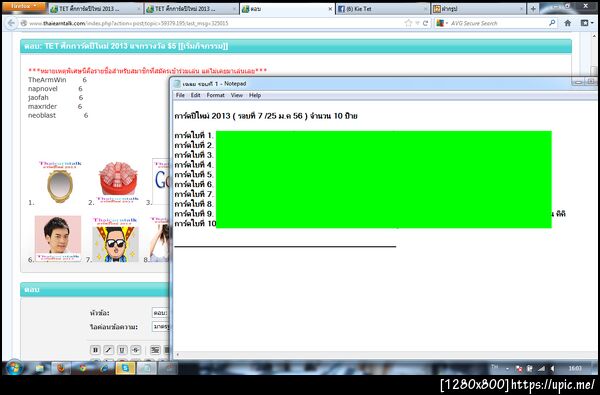Select the red gift basket thumbnail 2
Viewport: 600px width, 395px height.
point(117,183)
